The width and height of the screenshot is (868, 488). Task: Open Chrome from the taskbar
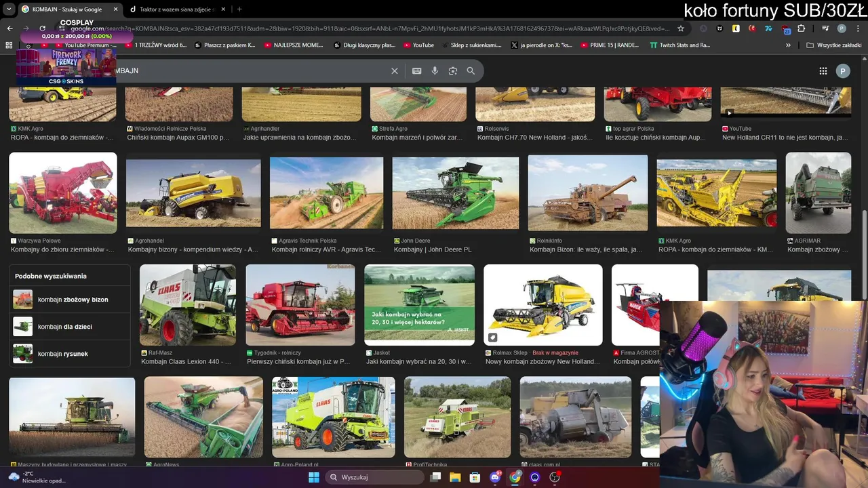[515, 477]
